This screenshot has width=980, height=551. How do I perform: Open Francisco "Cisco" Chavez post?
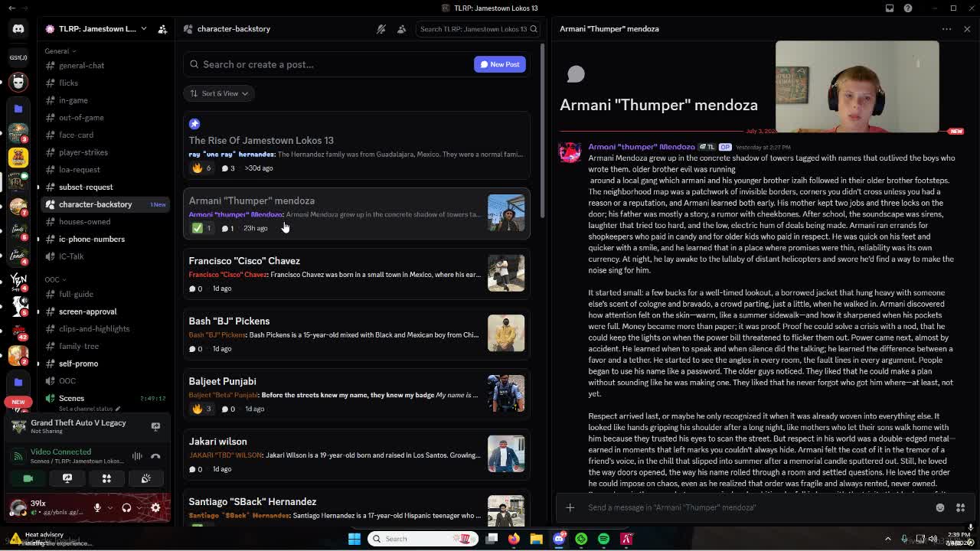coord(356,273)
